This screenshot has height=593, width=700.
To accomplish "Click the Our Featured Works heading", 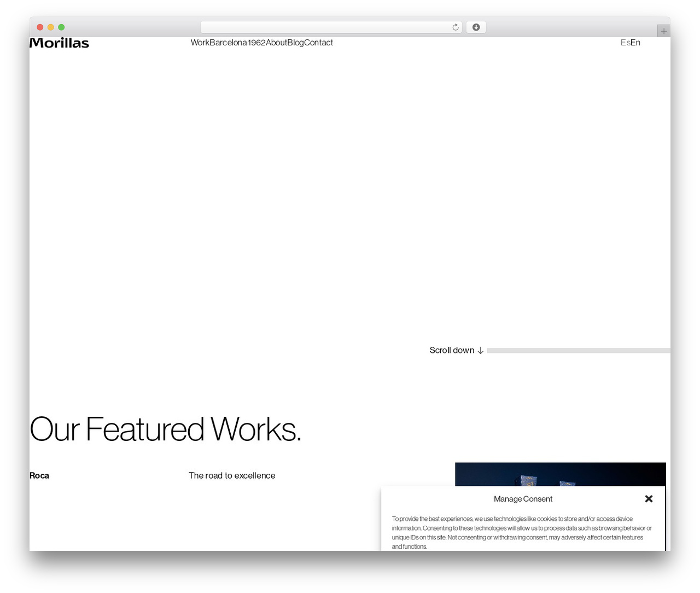I will [x=165, y=429].
